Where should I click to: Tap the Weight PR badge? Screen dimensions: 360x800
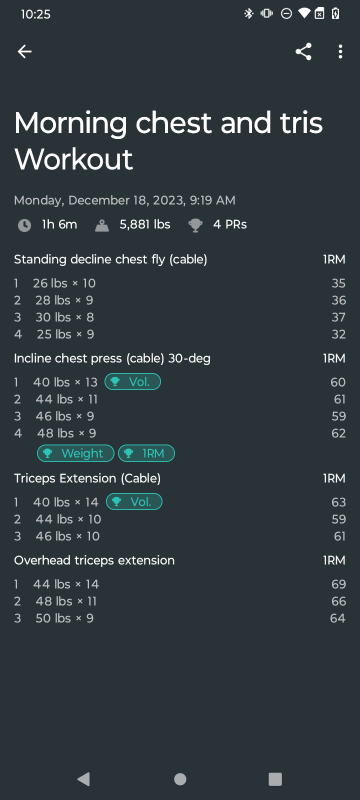coord(76,453)
